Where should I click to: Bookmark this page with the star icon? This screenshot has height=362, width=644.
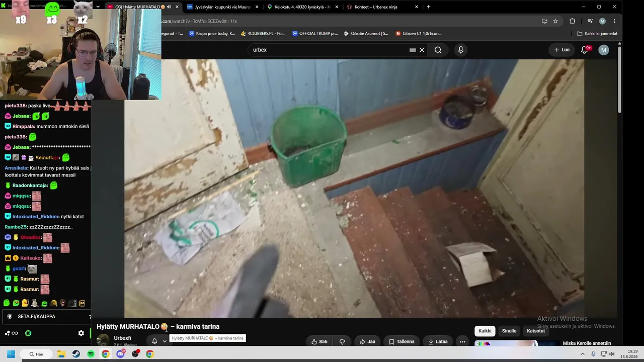(x=555, y=21)
